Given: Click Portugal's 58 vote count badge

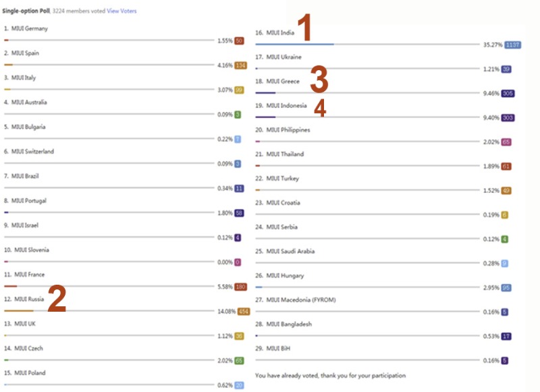Looking at the screenshot, I should click(x=240, y=213).
